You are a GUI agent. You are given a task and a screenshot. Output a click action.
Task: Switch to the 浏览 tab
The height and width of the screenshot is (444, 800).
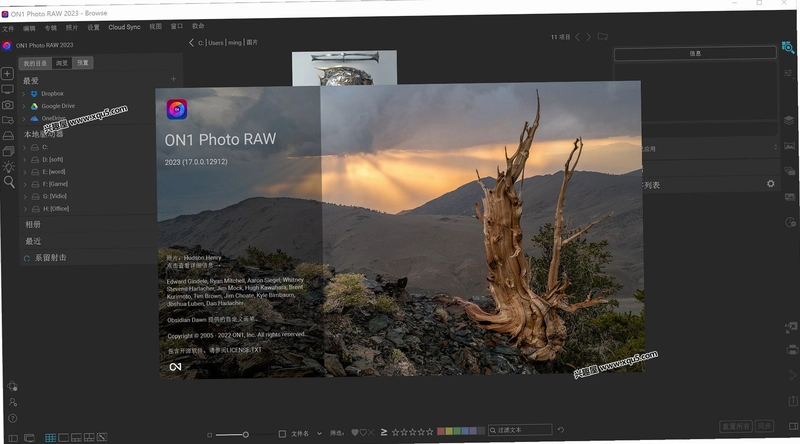62,63
